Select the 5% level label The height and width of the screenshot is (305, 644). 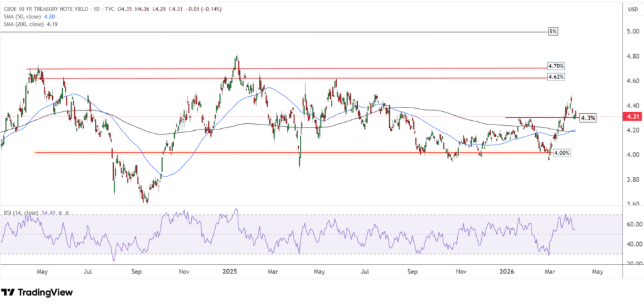point(553,31)
